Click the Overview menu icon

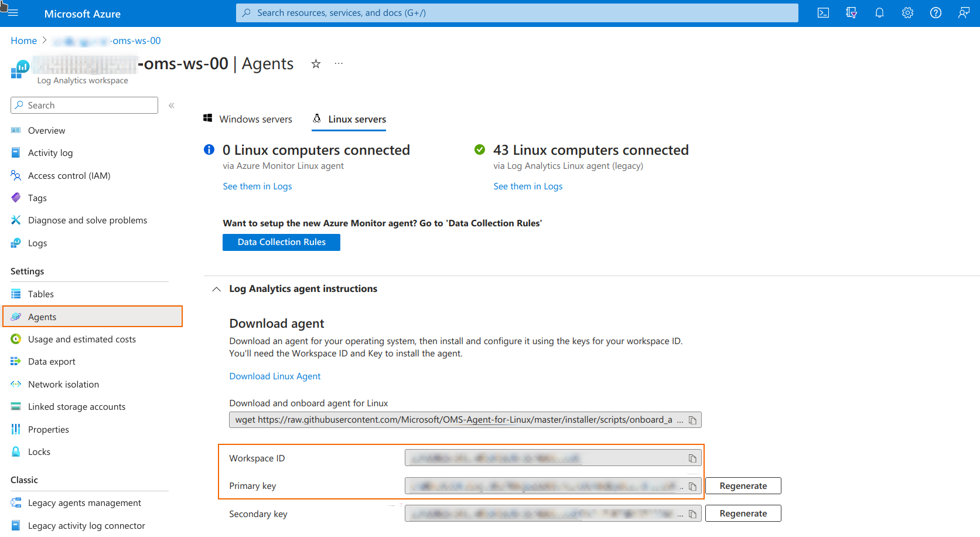pos(16,131)
